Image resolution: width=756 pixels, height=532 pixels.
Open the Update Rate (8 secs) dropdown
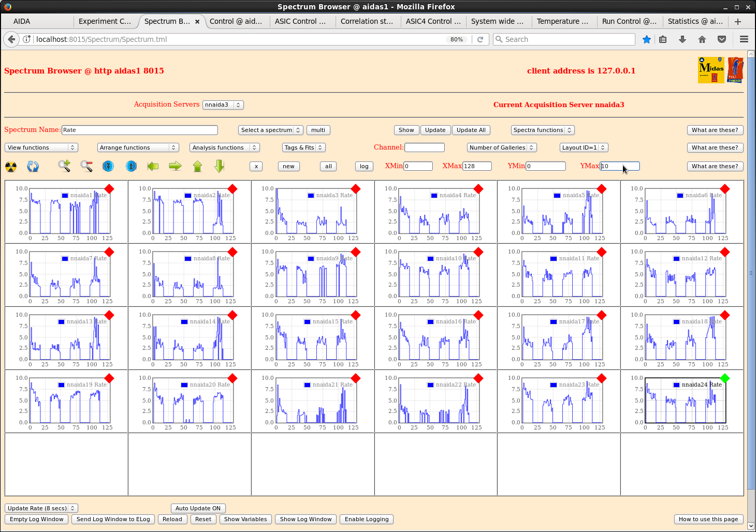click(41, 508)
